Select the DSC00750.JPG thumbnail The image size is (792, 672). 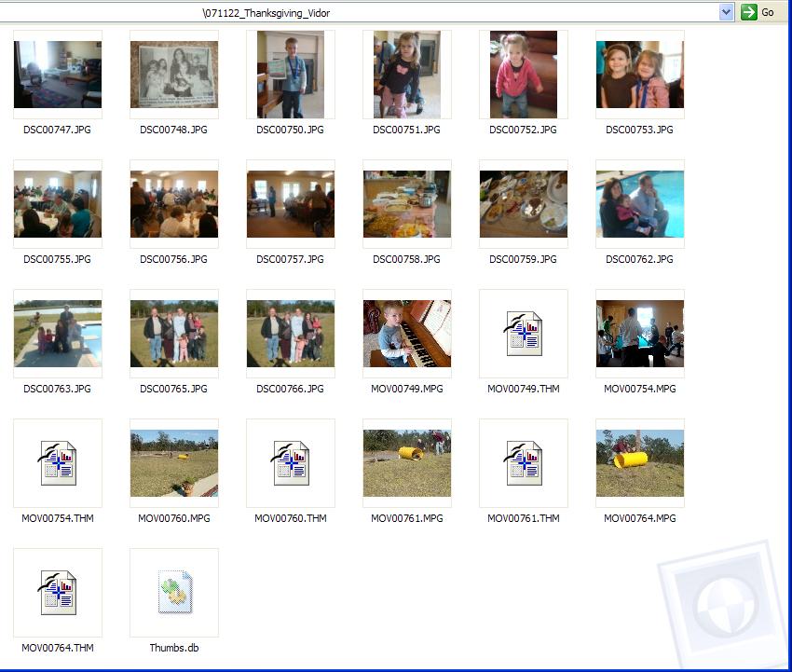pos(291,75)
